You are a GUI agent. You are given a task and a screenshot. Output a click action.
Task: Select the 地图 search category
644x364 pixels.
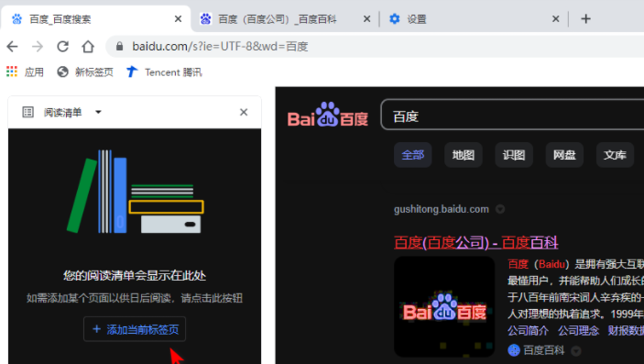464,155
